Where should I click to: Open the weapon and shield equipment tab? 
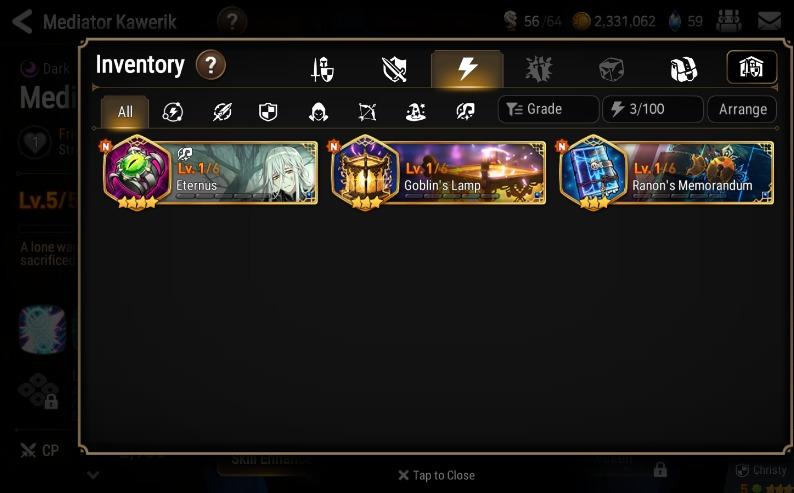coord(323,69)
